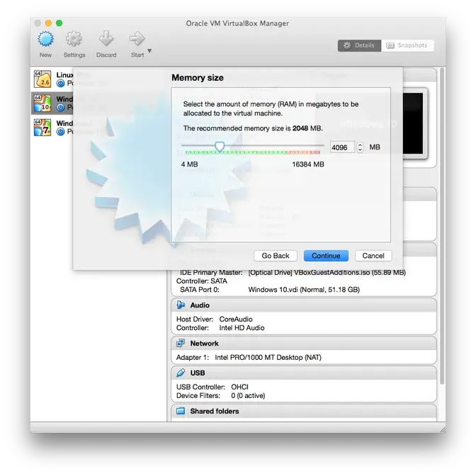The height and width of the screenshot is (476, 476).
Task: Click the yellow macOS minimize window button
Action: pos(48,23)
